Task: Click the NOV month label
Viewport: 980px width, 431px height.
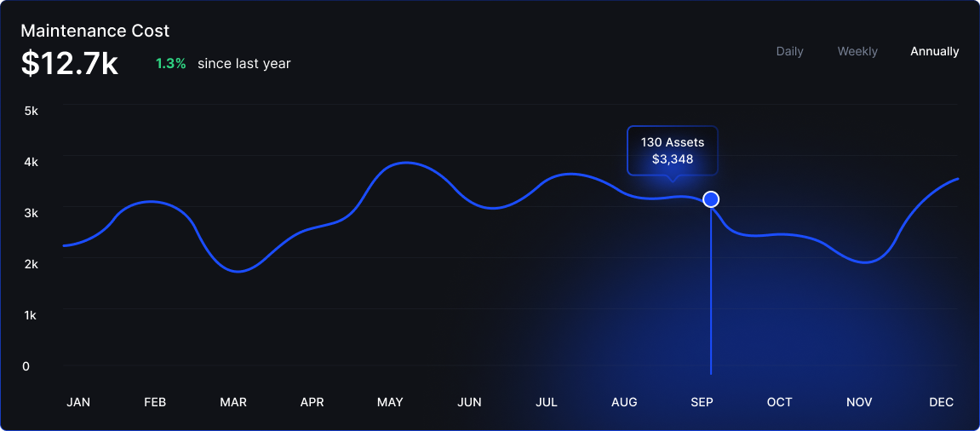Action: 859,402
